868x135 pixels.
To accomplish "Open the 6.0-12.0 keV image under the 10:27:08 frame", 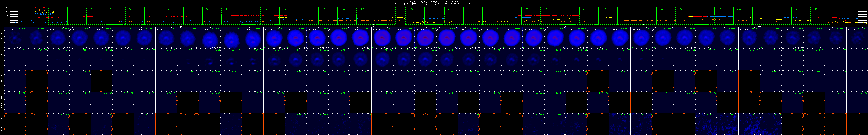I will click(317, 59).
